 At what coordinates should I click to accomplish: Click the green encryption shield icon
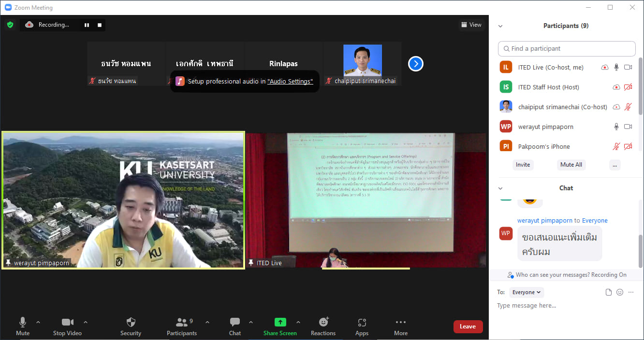pyautogui.click(x=10, y=25)
